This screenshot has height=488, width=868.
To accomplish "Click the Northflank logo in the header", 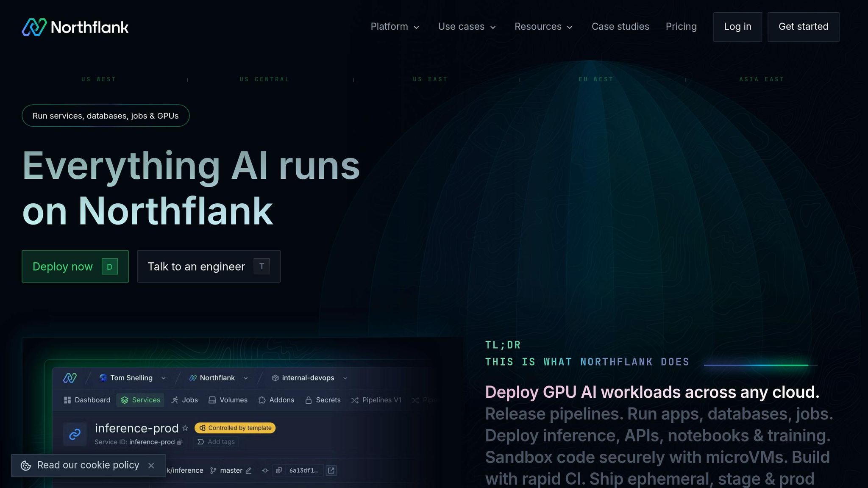I will click(75, 27).
